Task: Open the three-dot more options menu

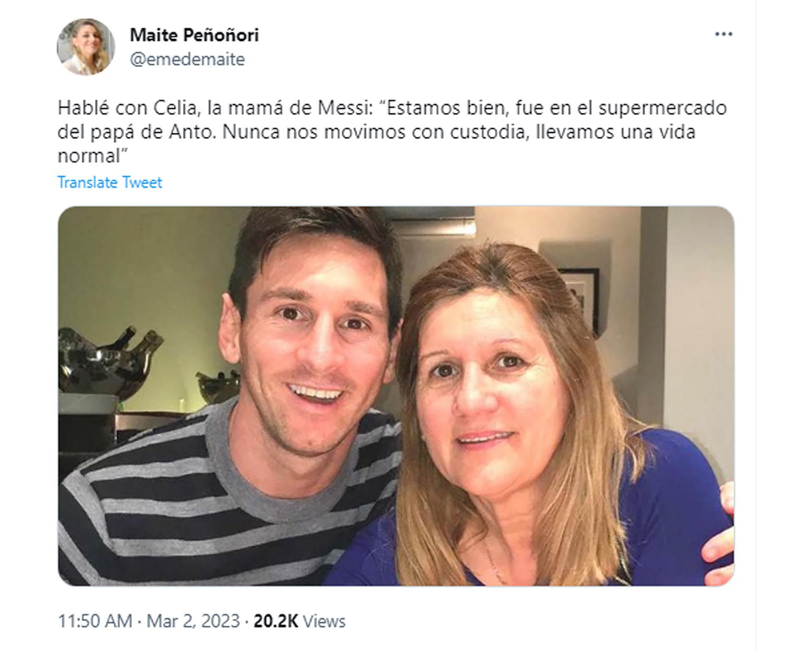Action: (x=723, y=35)
